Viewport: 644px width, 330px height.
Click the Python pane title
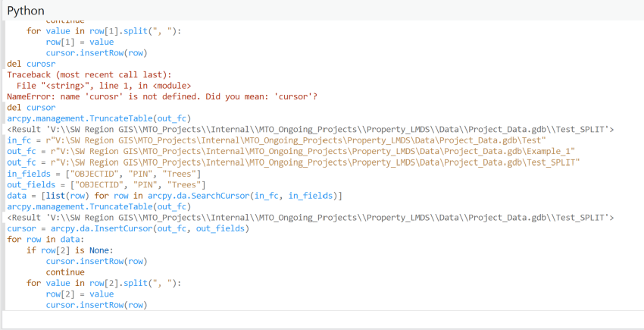point(26,11)
